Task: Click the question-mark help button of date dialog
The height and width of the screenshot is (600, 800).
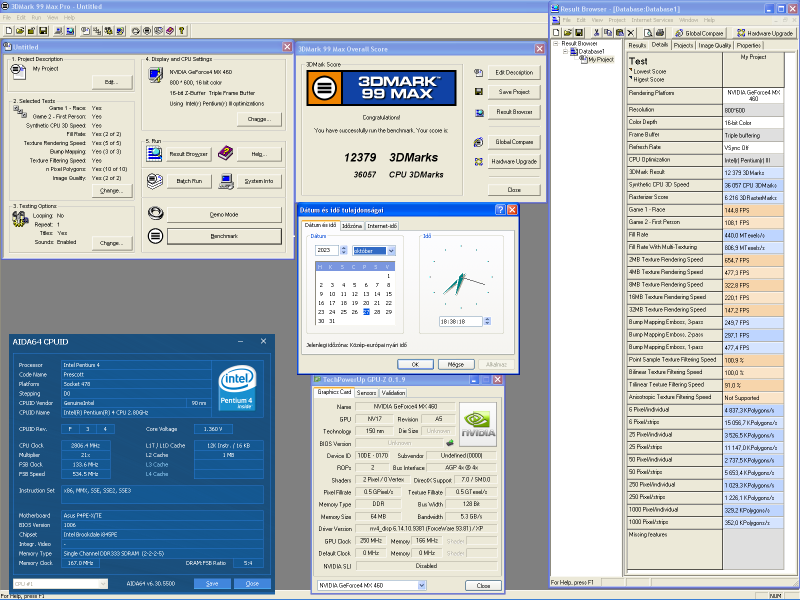Action: point(500,210)
